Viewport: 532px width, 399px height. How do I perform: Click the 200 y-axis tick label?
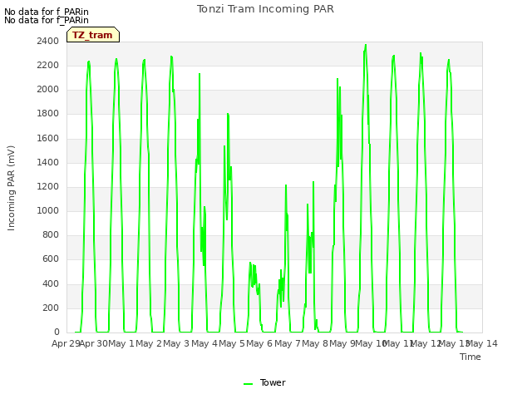[x=51, y=308]
